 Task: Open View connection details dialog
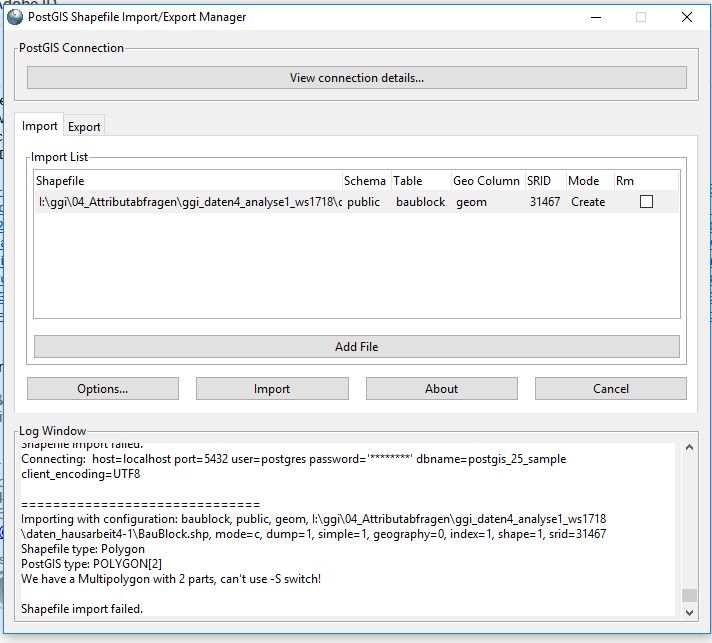pos(356,78)
